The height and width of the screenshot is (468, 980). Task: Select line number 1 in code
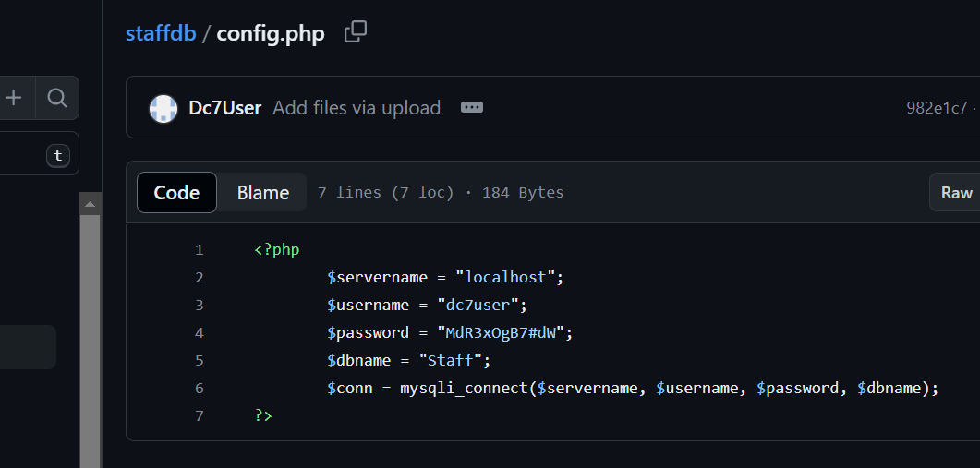199,249
